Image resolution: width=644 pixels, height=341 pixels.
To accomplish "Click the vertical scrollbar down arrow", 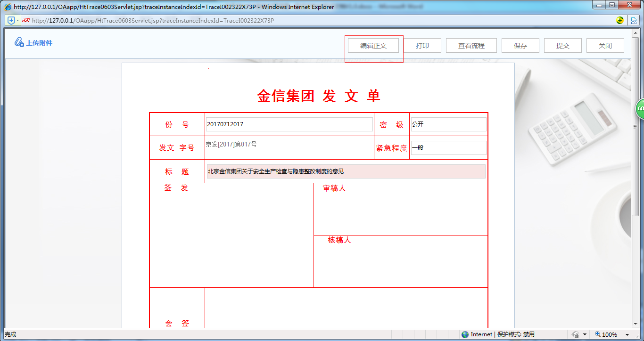I will coord(635,325).
